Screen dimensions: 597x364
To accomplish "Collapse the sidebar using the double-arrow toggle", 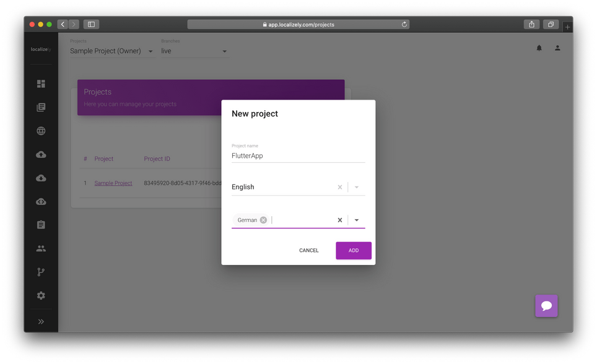I will coord(41,321).
